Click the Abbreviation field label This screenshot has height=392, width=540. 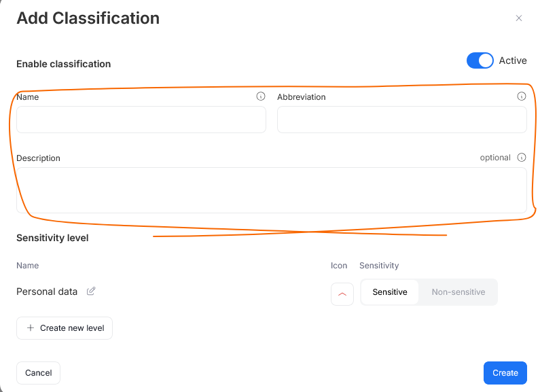pos(302,97)
